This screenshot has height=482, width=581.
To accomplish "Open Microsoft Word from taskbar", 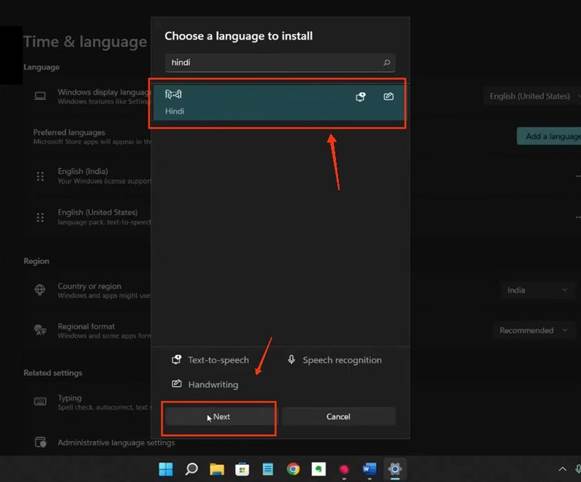I will 369,469.
